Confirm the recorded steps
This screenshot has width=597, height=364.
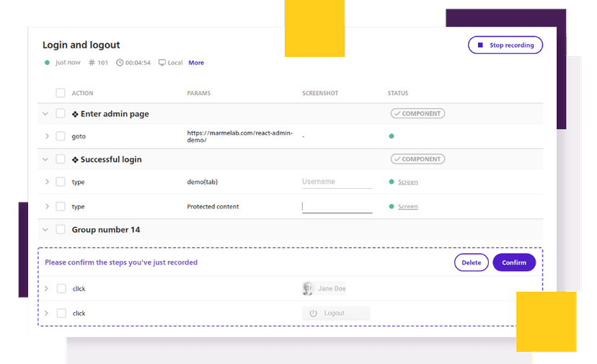tap(514, 262)
